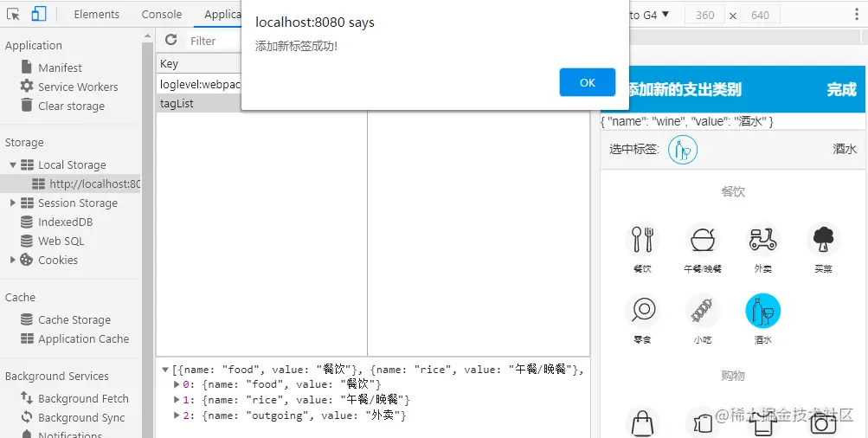Click the Cookies icon

pyautogui.click(x=27, y=259)
